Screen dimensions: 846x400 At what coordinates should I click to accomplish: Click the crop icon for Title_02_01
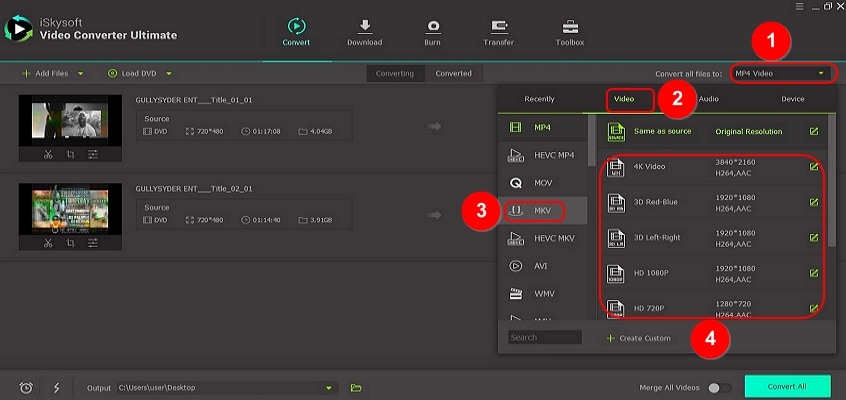point(71,243)
